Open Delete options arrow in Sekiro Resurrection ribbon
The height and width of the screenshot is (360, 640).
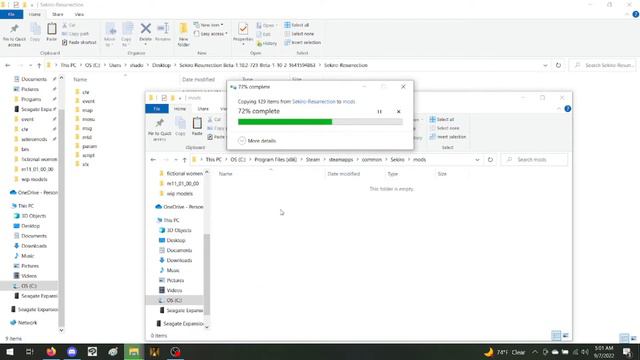tap(145, 44)
